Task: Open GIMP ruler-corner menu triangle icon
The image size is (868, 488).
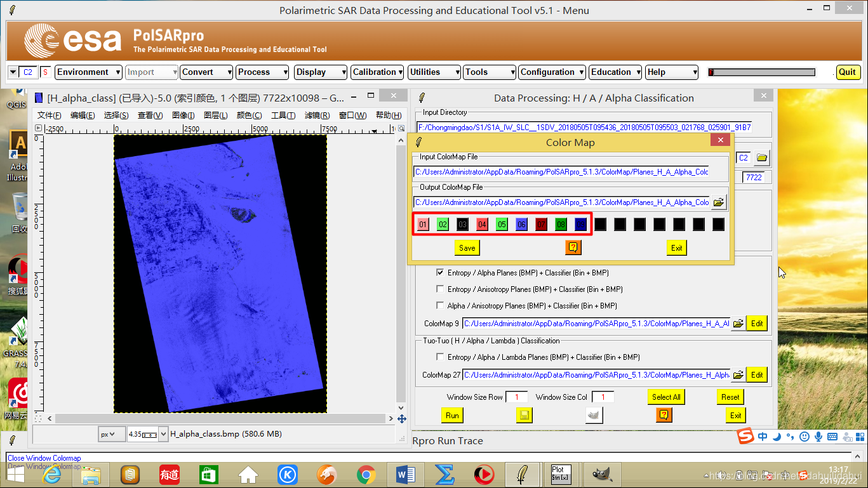Action: coord(38,128)
